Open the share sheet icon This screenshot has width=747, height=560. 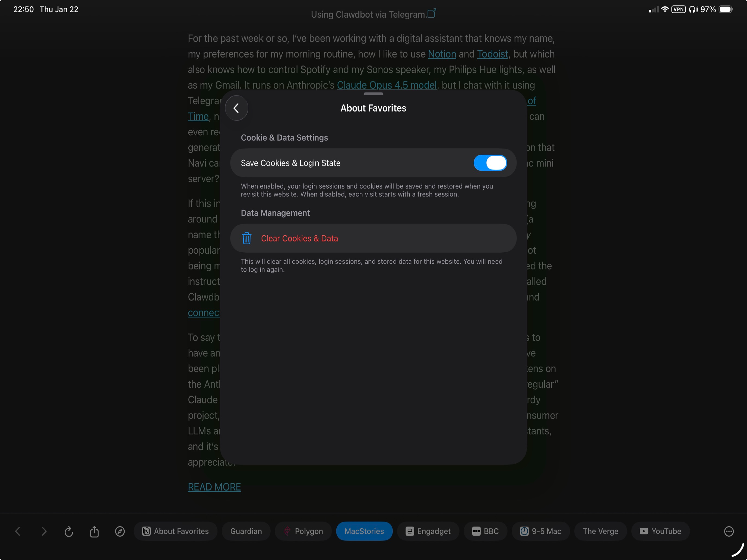pyautogui.click(x=94, y=531)
